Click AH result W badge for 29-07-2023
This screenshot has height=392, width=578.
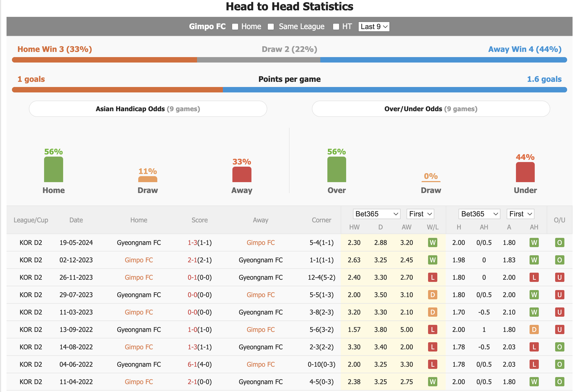[x=534, y=295]
